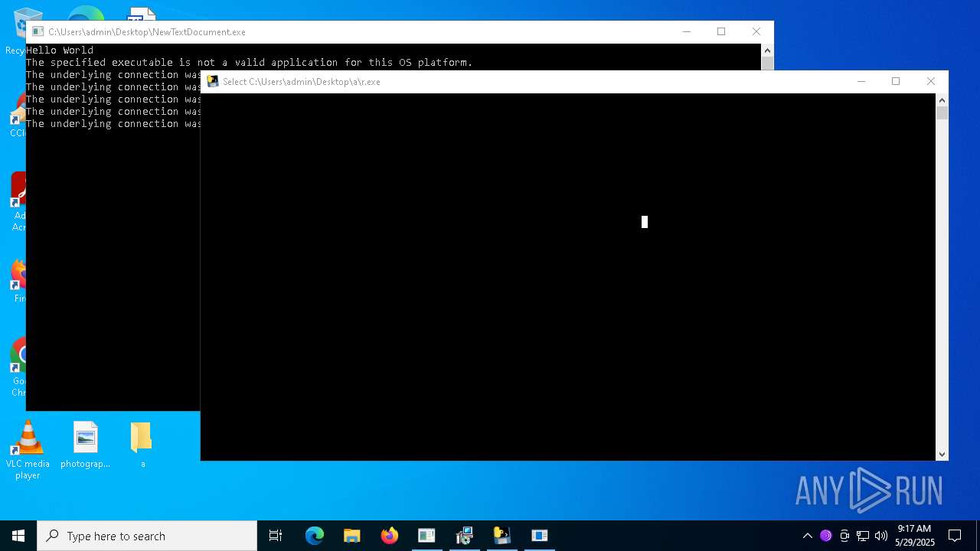Open the Windows Start menu
This screenshot has height=551, width=980.
(18, 536)
